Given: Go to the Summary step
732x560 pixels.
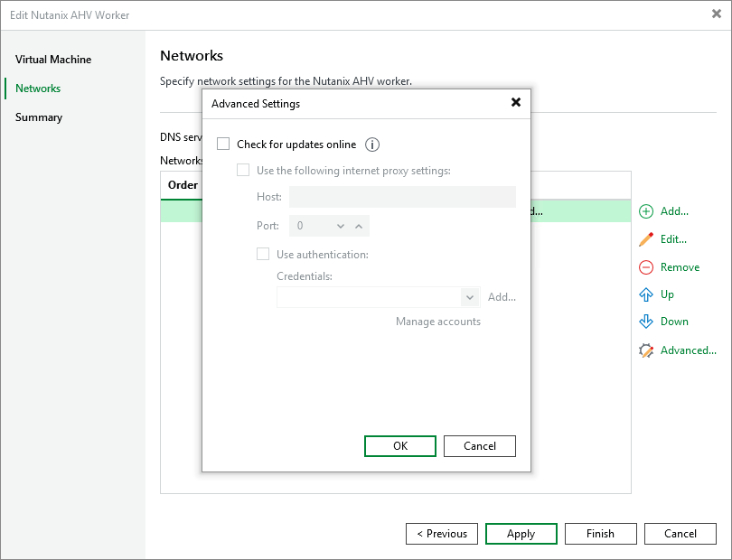Looking at the screenshot, I should click(37, 117).
